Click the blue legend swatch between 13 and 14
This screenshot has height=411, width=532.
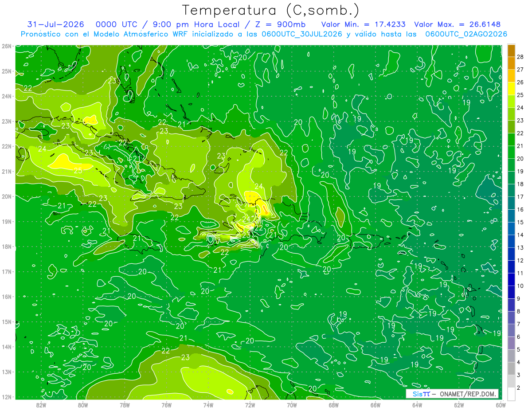tap(511, 242)
